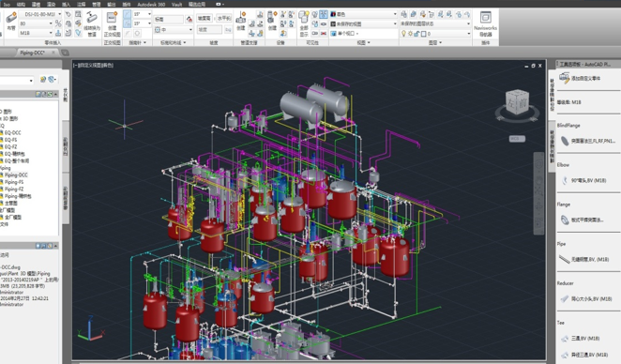Image resolution: width=621 pixels, height=364 pixels.
Task: Click the create equipment icon
Action: [x=272, y=21]
